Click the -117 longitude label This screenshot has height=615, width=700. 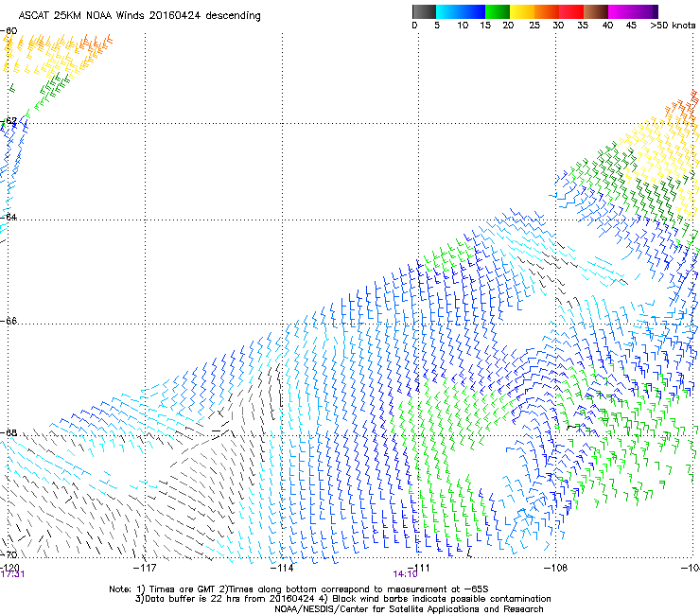coord(145,568)
